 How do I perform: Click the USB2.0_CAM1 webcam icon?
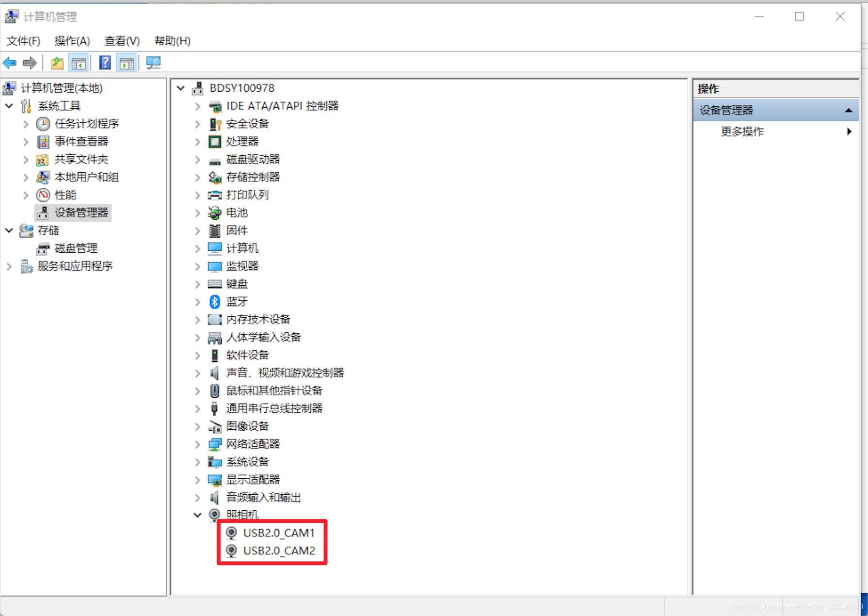(x=232, y=533)
